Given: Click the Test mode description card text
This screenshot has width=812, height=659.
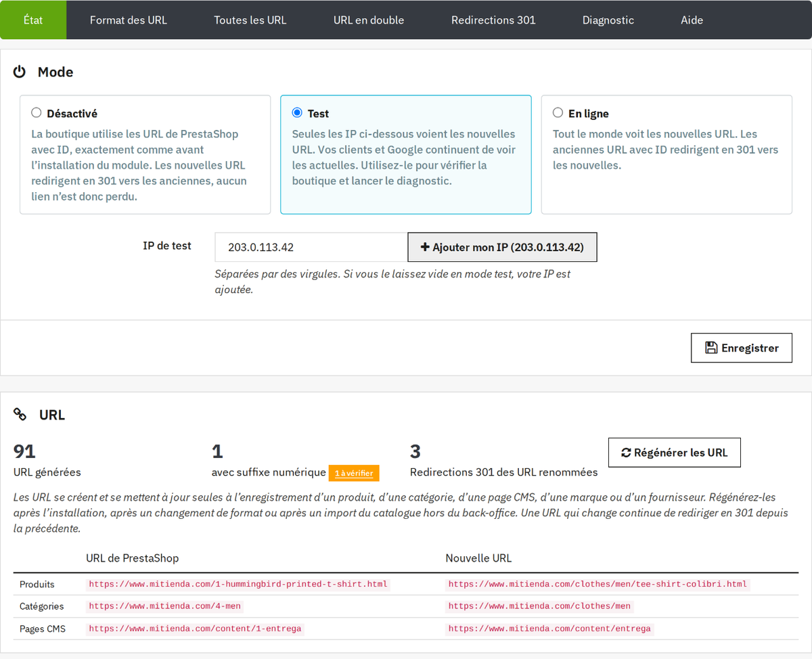Looking at the screenshot, I should click(404, 158).
